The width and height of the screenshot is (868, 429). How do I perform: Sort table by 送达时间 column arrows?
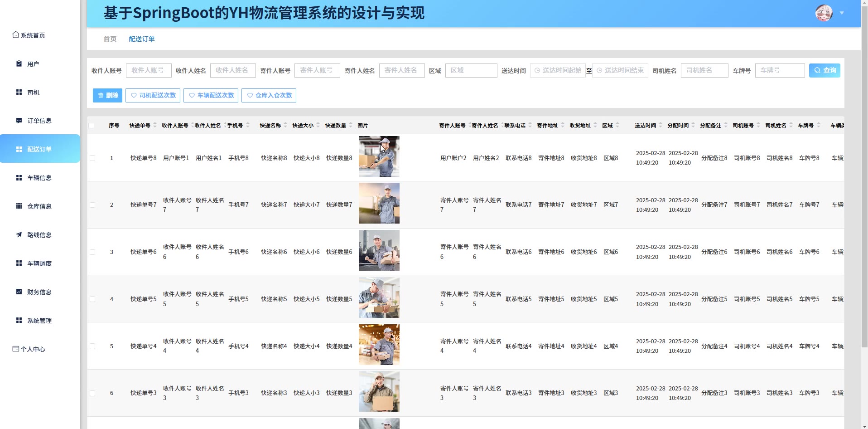[661, 125]
